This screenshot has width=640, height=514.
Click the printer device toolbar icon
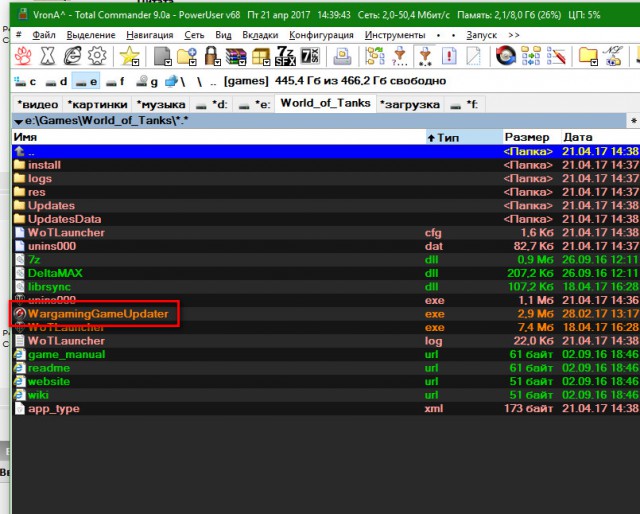(x=342, y=56)
